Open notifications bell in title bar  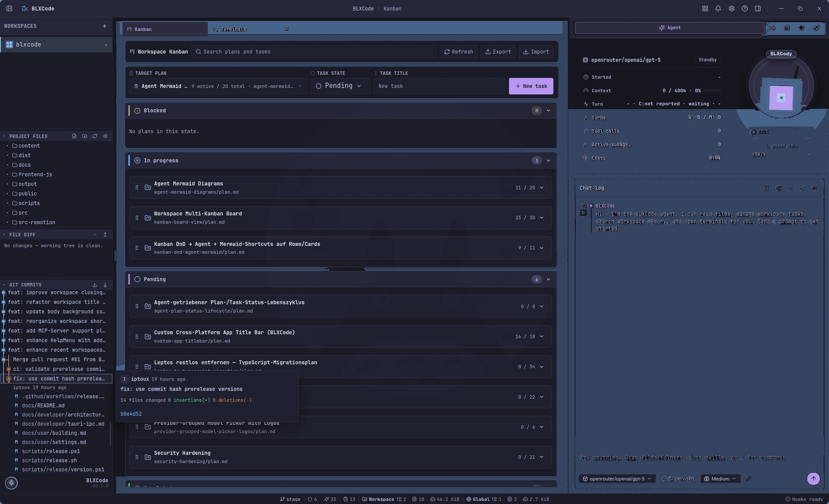click(718, 8)
